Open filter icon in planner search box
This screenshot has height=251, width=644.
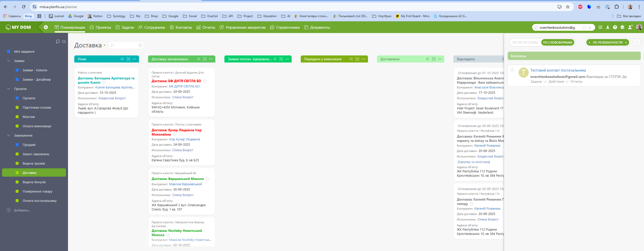140,45
